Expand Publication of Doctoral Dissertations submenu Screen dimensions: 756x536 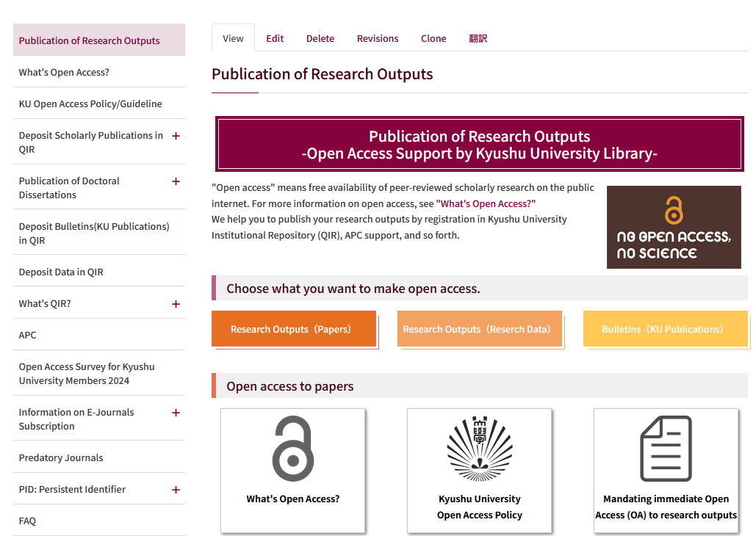[176, 181]
